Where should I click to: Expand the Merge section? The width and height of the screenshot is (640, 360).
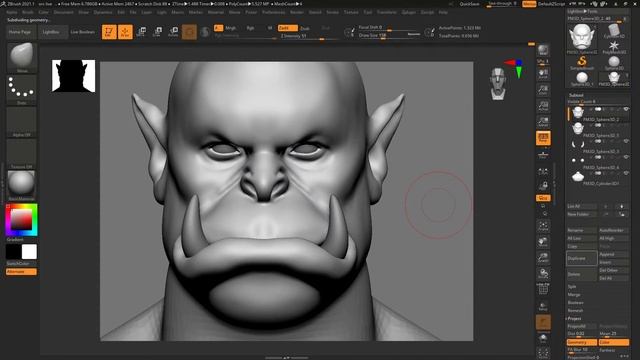(x=574, y=295)
